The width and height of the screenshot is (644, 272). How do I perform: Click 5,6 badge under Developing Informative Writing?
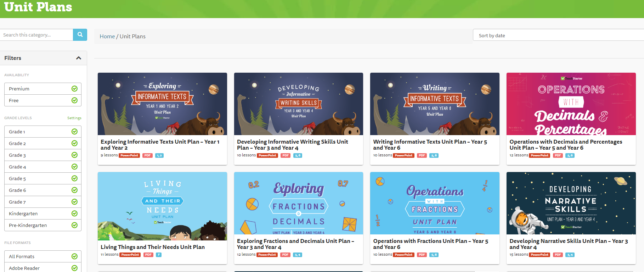[298, 155]
